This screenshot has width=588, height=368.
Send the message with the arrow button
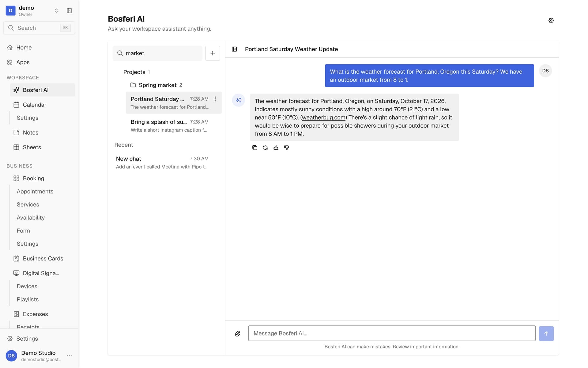tap(546, 334)
